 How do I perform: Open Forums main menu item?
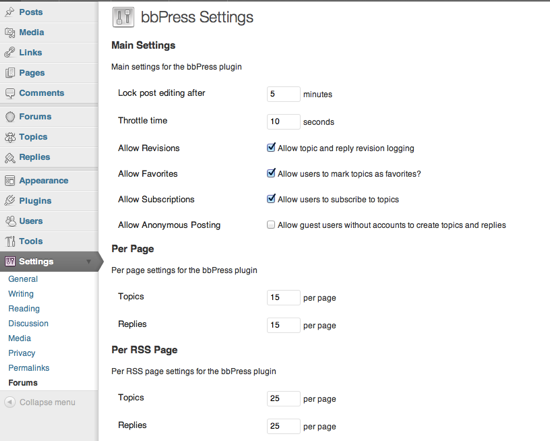click(35, 116)
